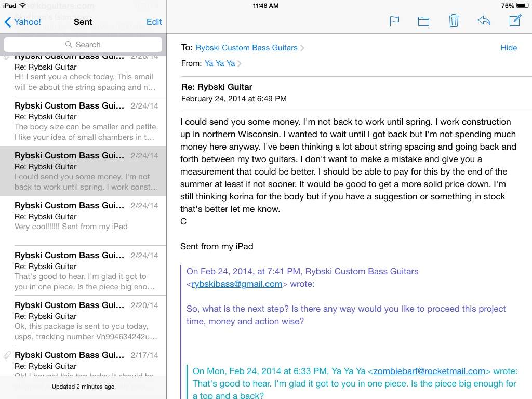Tap the battery indicator in status bar

click(523, 5)
